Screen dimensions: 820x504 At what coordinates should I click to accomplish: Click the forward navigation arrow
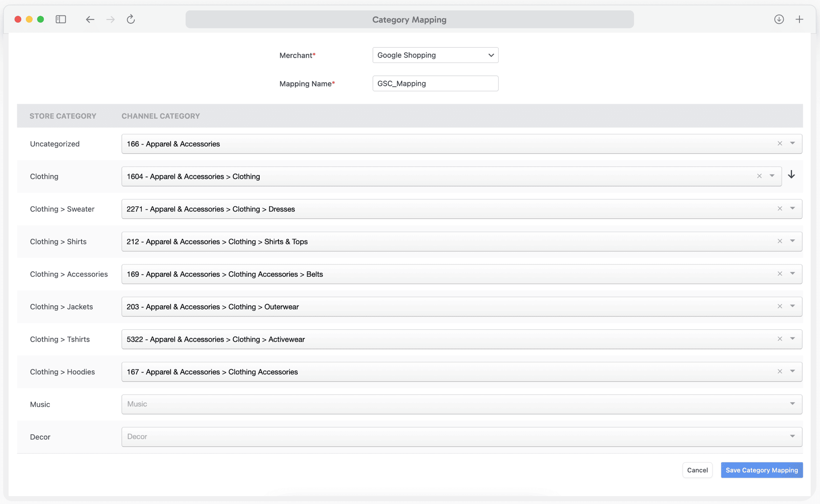110,19
